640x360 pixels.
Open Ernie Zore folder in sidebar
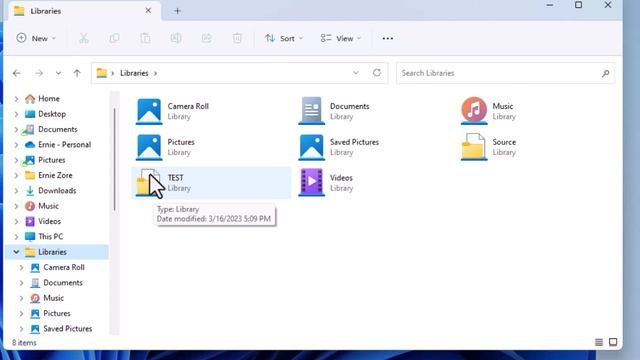(x=55, y=175)
